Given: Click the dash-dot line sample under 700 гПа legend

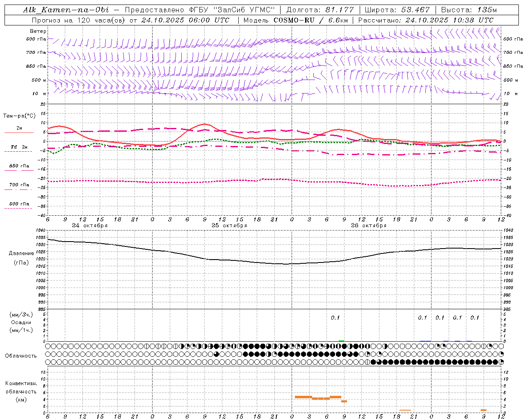Looking at the screenshot, I should [x=18, y=189].
